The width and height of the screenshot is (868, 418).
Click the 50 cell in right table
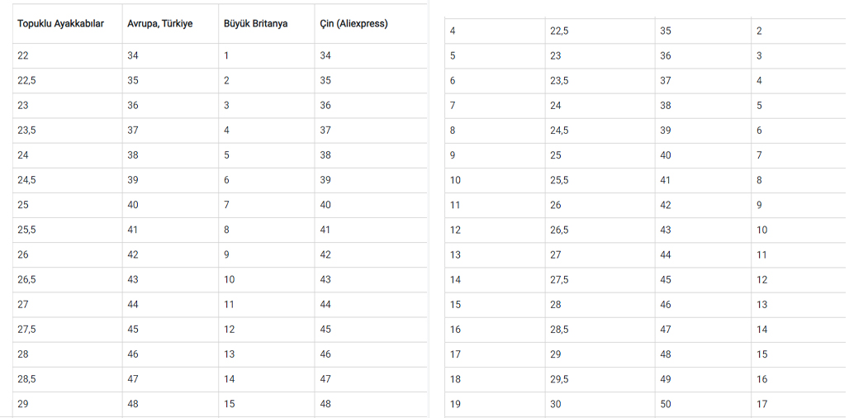click(x=666, y=404)
